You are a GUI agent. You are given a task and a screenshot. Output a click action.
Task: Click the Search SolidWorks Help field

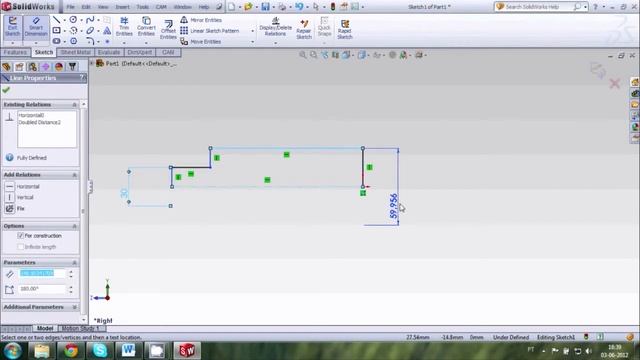coord(538,7)
